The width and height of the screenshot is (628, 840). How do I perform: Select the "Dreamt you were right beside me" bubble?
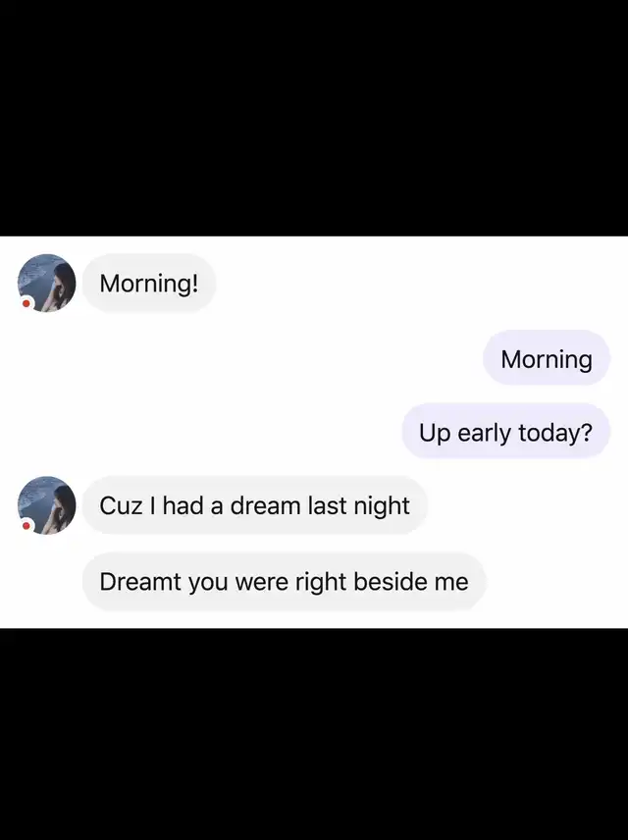point(284,582)
